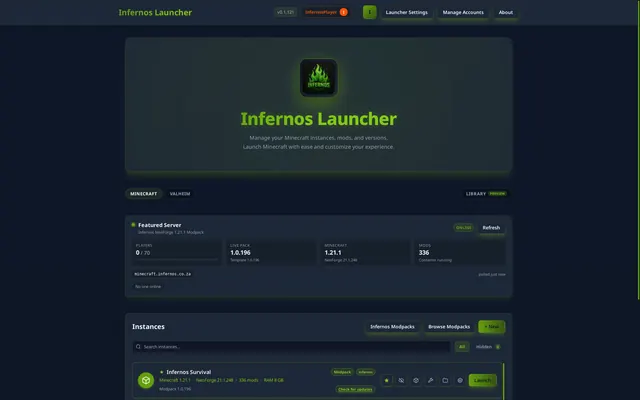Click the circular icon after hide toggle
The image size is (640, 400).
tap(416, 380)
